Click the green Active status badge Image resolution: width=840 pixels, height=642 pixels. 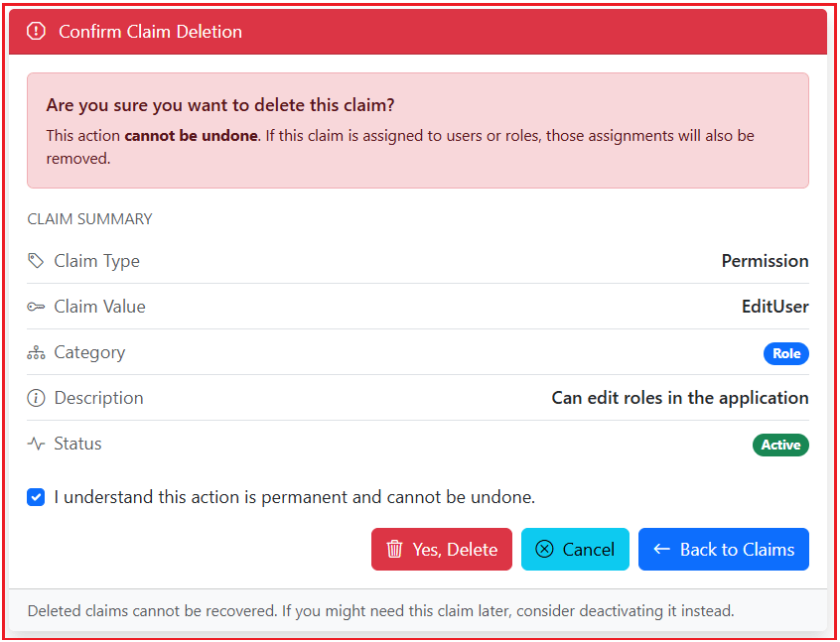point(780,445)
